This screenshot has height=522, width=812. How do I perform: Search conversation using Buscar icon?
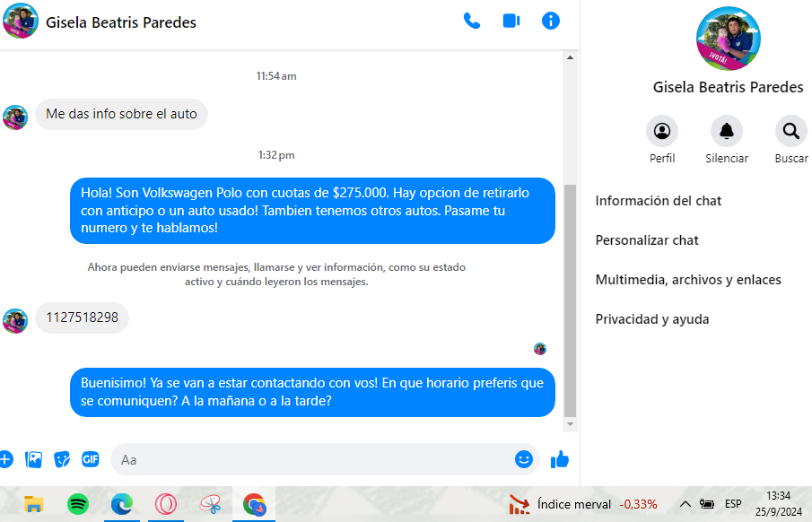coord(790,131)
